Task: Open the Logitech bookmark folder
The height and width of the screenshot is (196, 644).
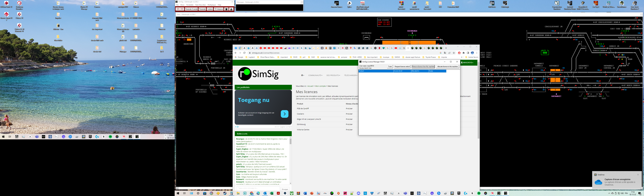Action: 250,57
